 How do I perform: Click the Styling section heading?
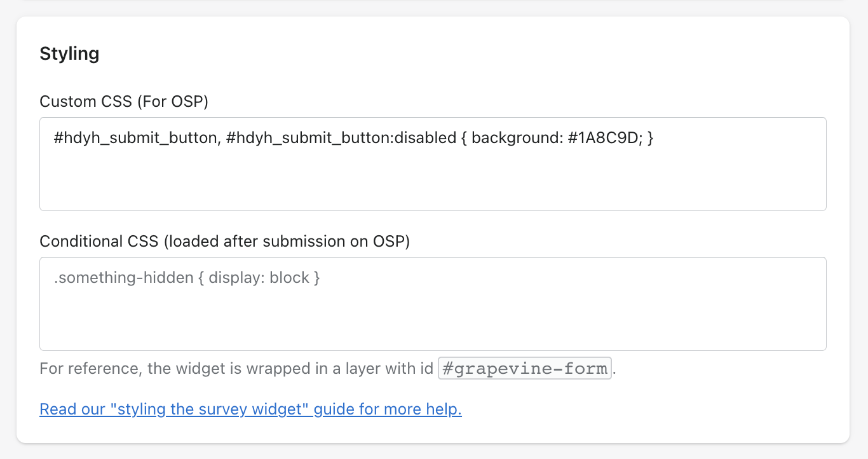click(69, 53)
